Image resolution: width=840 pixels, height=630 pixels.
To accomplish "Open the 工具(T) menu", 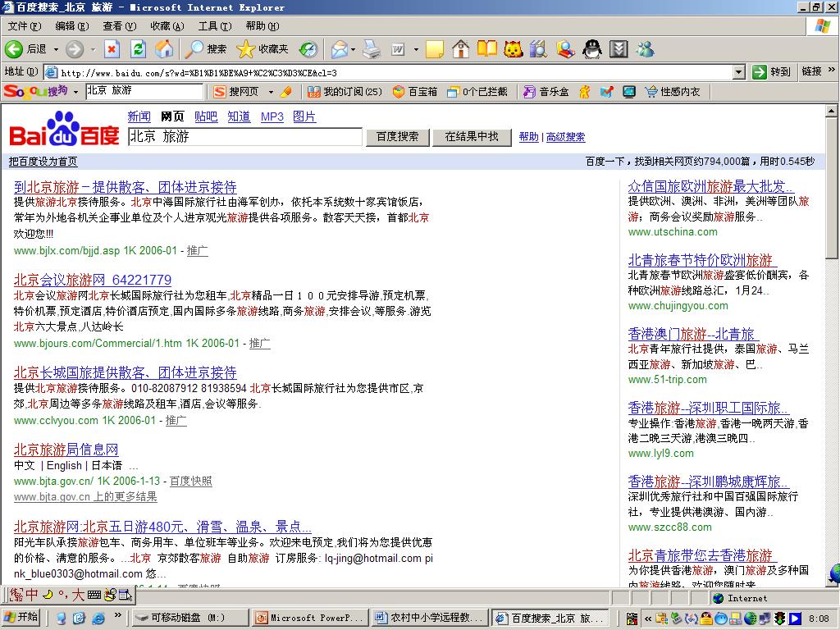I will point(215,25).
